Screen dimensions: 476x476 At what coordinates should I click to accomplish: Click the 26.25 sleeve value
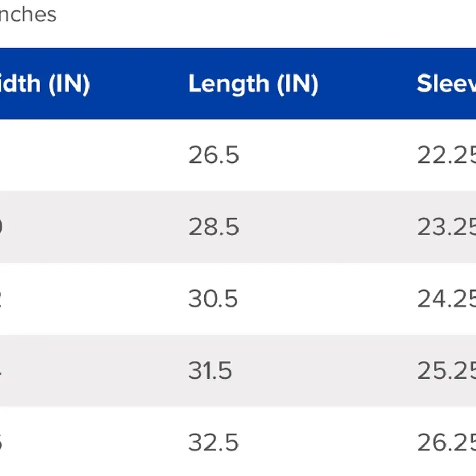coord(446,442)
